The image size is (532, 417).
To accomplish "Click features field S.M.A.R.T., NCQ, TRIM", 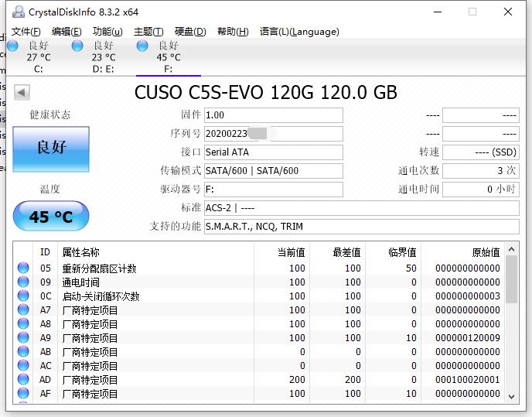I will [362, 227].
